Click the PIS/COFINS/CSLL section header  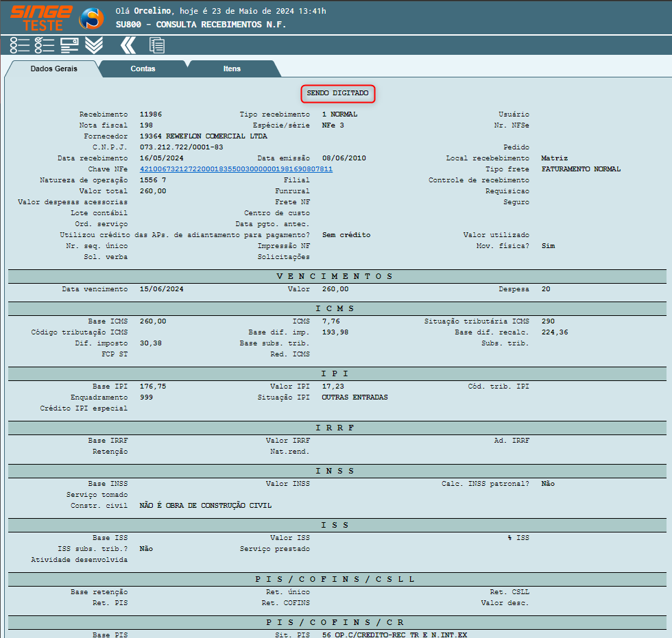(336, 579)
